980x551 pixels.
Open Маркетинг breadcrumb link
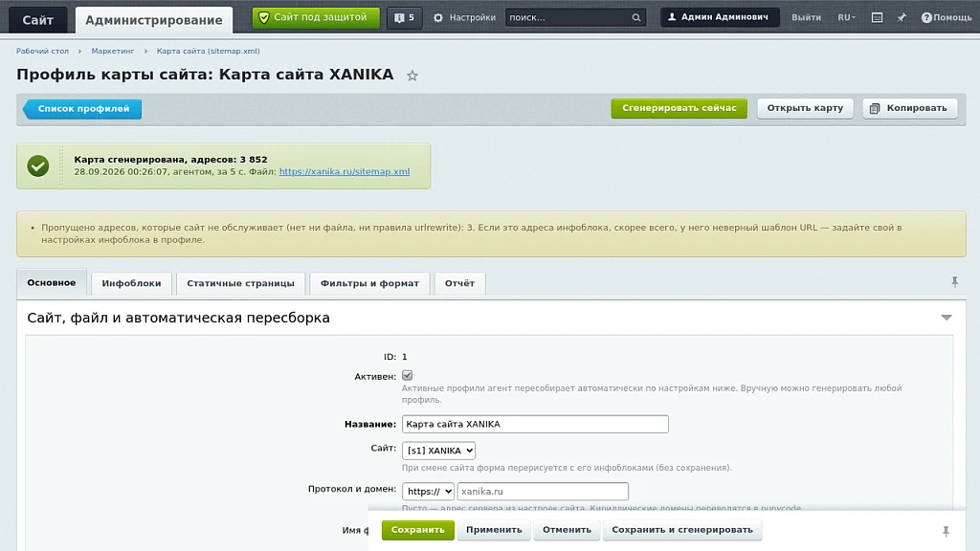click(x=113, y=52)
